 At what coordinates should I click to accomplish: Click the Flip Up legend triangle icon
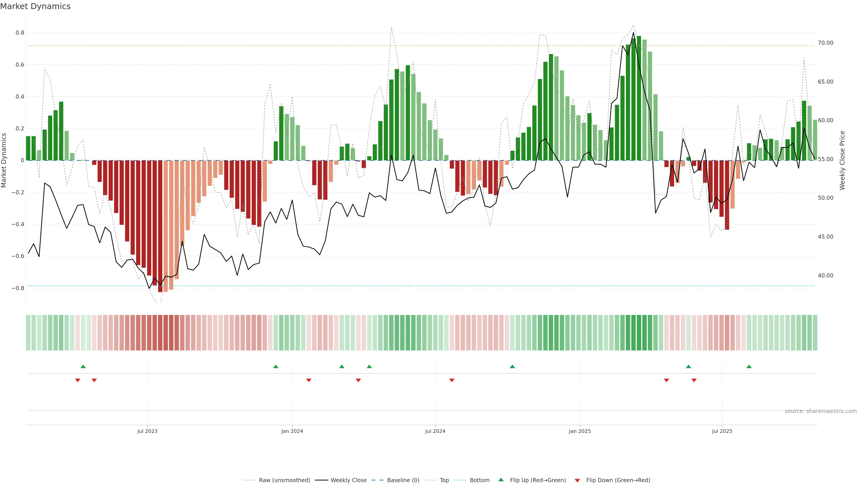pyautogui.click(x=501, y=480)
